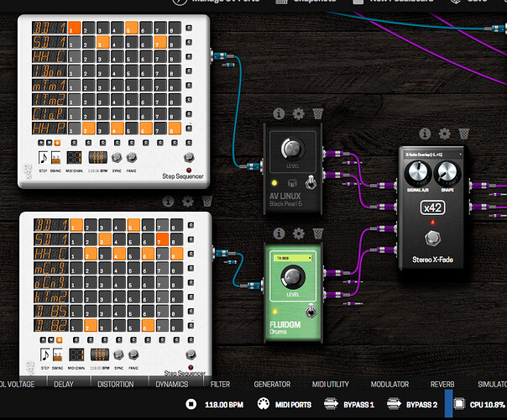Toggle step 6 in the D 82 row
The image size is (507, 420).
[148, 325]
